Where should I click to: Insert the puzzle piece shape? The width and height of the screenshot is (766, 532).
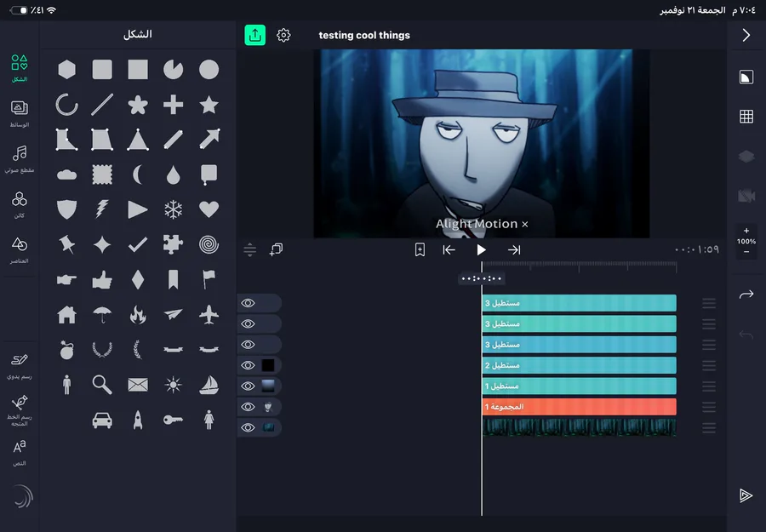174,244
